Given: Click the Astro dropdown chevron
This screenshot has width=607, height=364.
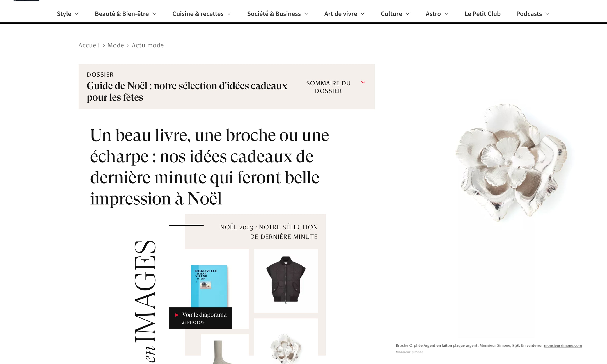Looking at the screenshot, I should coord(446,14).
